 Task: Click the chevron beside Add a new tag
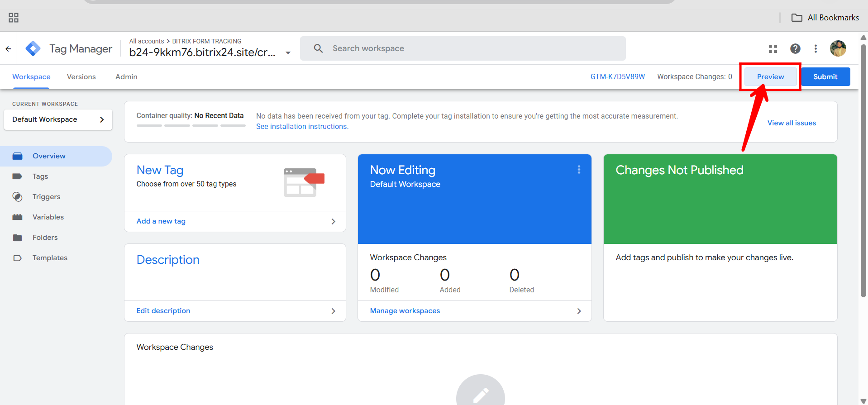pos(334,221)
